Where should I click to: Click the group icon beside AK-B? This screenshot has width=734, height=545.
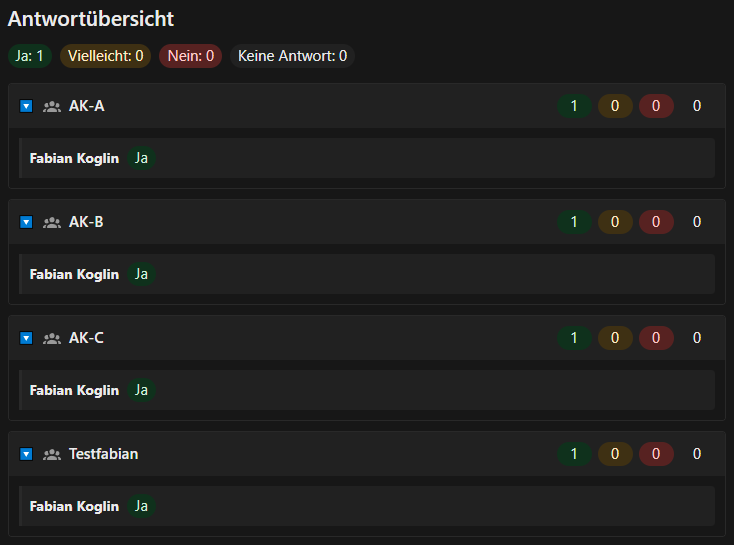click(52, 222)
